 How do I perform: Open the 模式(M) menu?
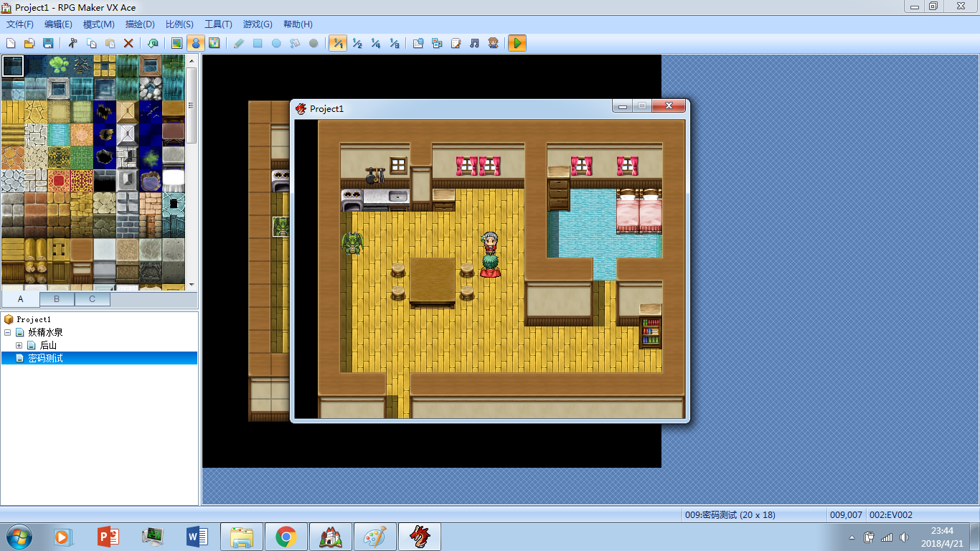[x=99, y=24]
